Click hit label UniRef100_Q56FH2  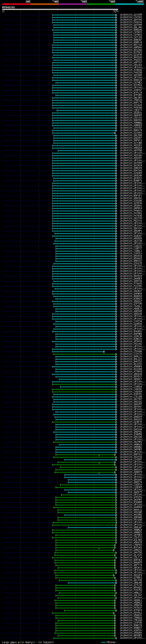[131, 432]
